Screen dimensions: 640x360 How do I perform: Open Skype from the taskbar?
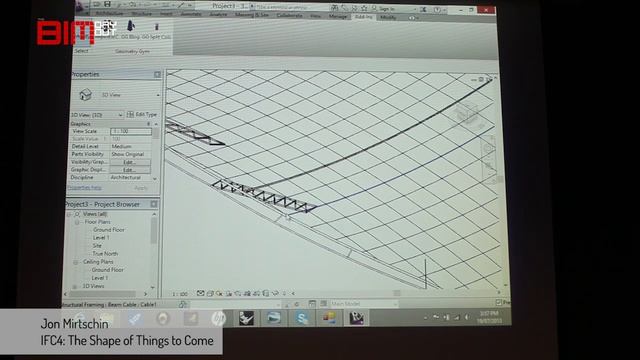[302, 318]
